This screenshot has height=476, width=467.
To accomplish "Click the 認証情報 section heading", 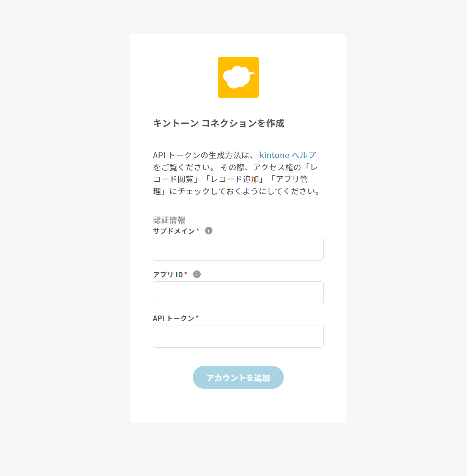I will [x=169, y=220].
